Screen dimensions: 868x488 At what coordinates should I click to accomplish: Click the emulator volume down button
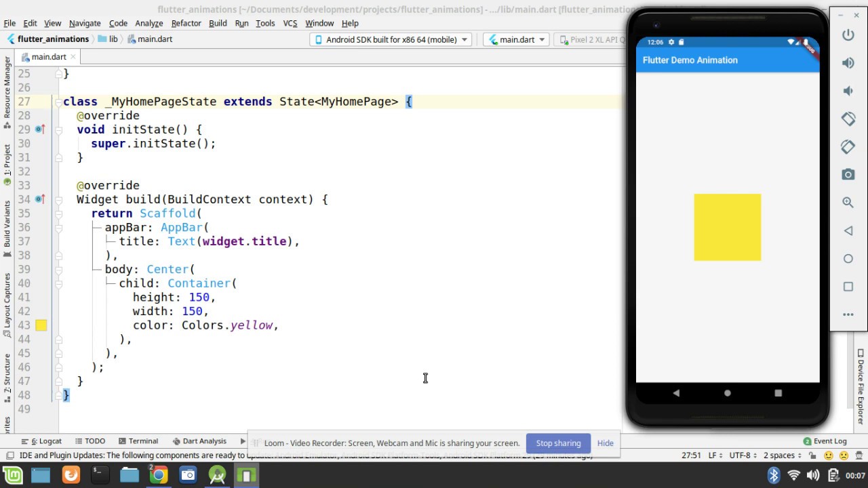(x=848, y=91)
